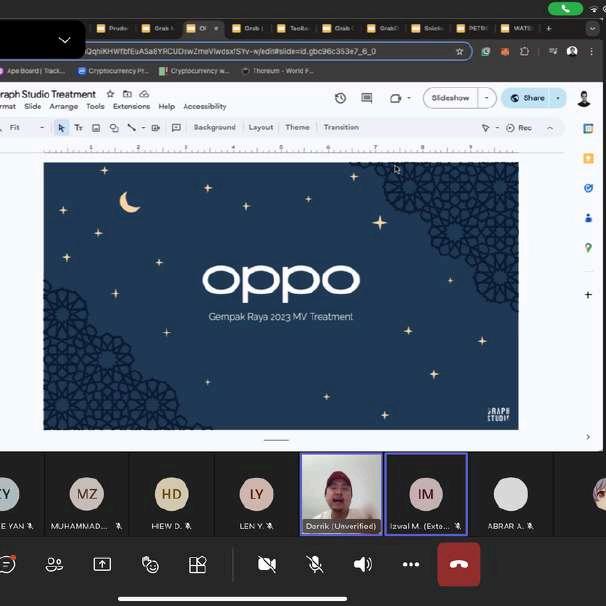
Task: Hang up the call with red button
Action: [458, 564]
